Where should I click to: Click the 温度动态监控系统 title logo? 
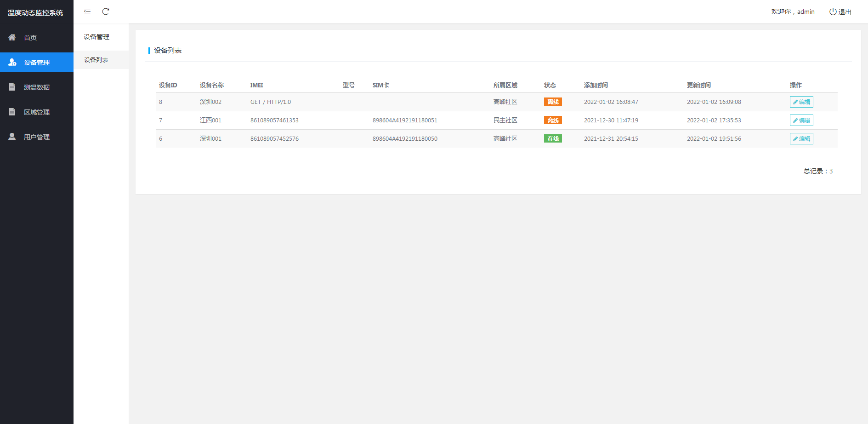[x=35, y=12]
